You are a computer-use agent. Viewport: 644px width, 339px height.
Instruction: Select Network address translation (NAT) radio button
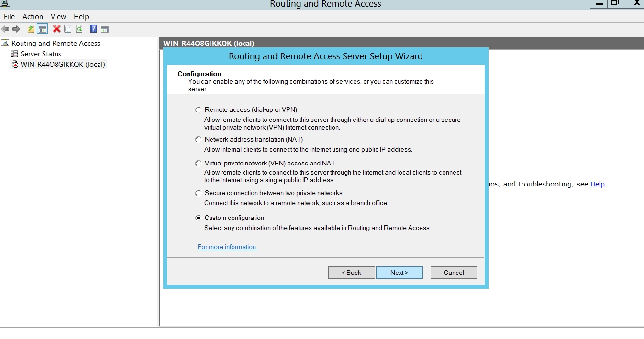click(x=199, y=140)
